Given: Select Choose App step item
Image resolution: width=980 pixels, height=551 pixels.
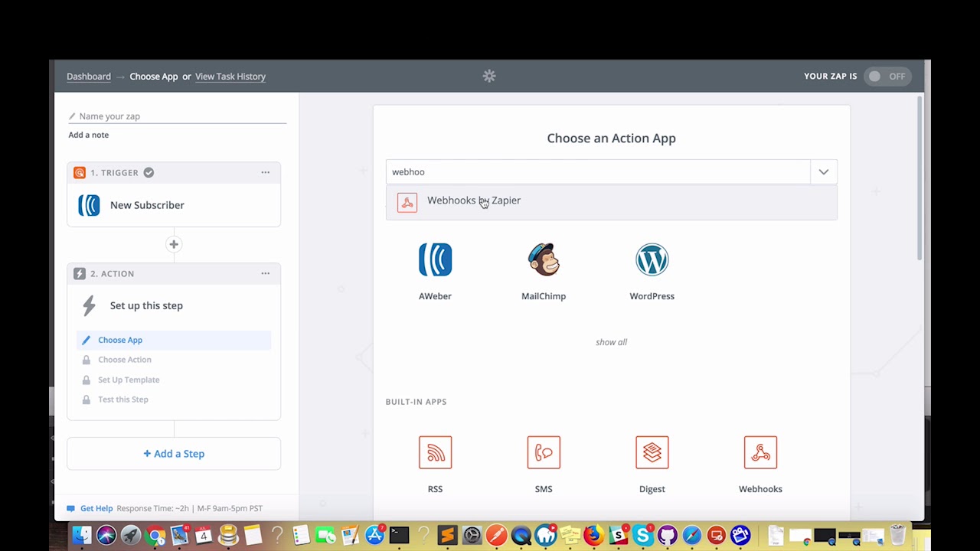Looking at the screenshot, I should pyautogui.click(x=174, y=340).
